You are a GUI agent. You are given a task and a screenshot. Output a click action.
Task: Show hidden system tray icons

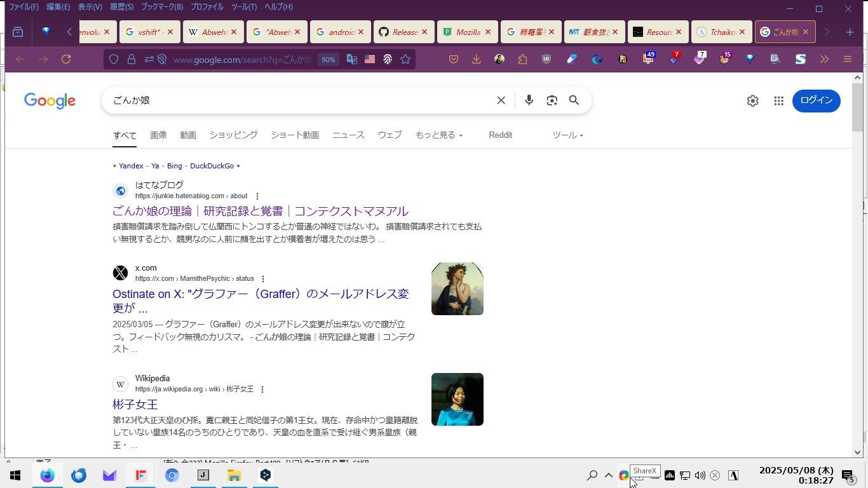608,475
